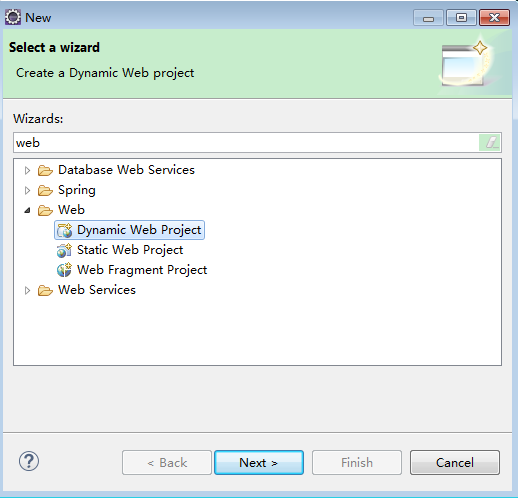
Task: Click the Eclipse icon in the title bar
Action: click(13, 17)
